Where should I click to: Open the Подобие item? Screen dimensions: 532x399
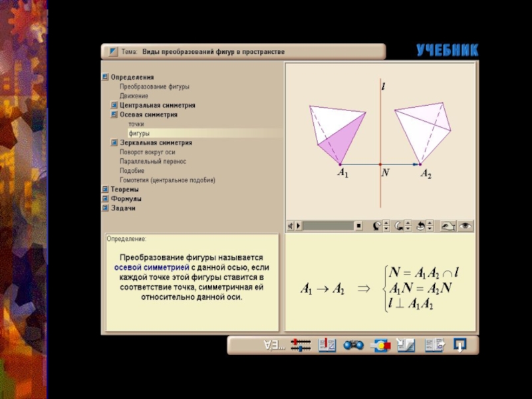132,171
